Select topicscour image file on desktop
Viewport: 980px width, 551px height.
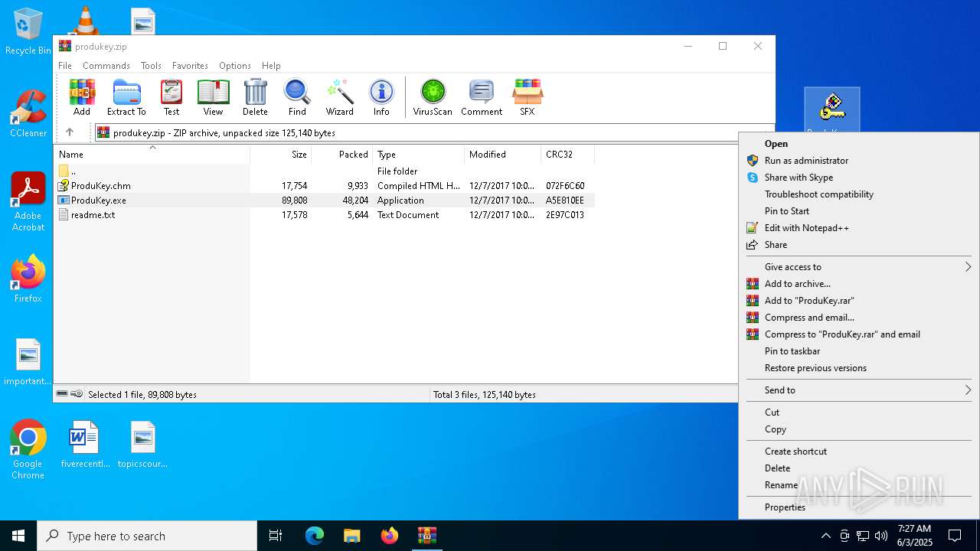[142, 445]
